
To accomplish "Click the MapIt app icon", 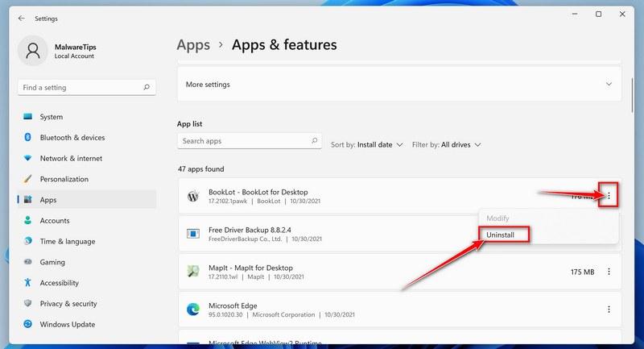I will pyautogui.click(x=193, y=272).
